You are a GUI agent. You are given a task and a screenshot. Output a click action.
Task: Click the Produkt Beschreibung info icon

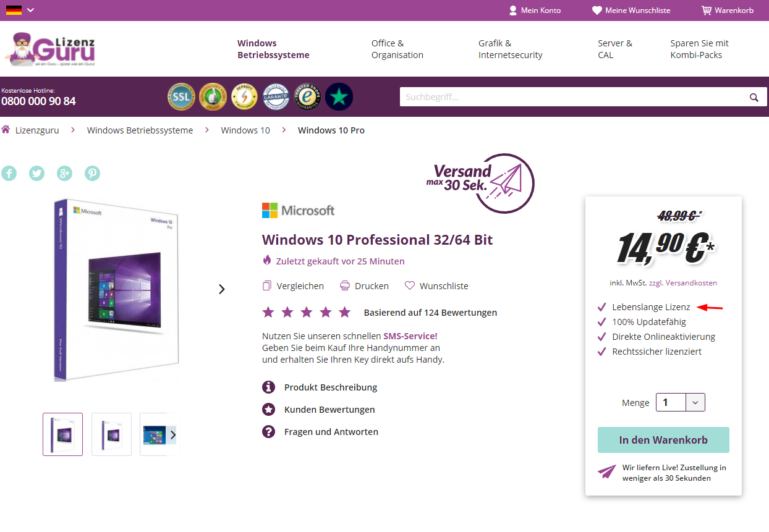pos(268,387)
